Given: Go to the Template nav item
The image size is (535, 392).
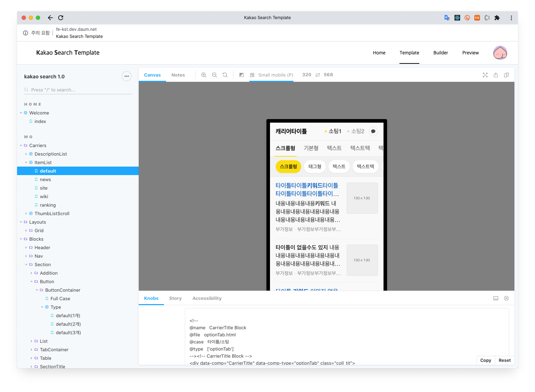Looking at the screenshot, I should [409, 53].
